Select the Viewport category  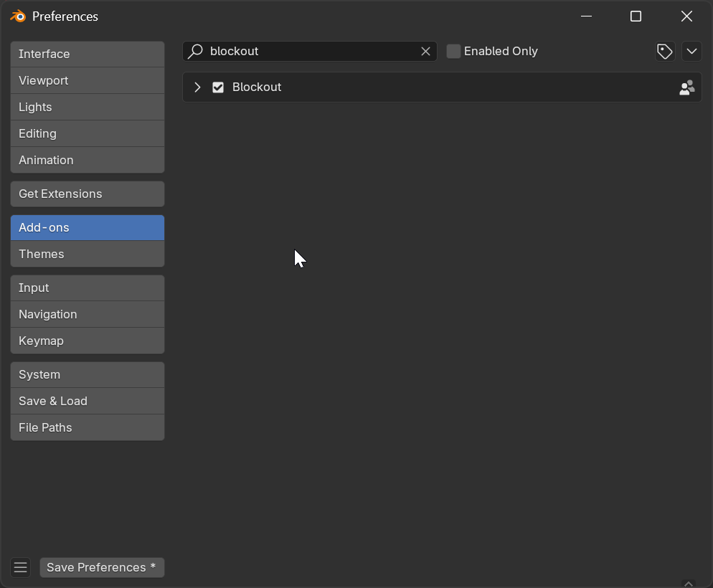88,81
